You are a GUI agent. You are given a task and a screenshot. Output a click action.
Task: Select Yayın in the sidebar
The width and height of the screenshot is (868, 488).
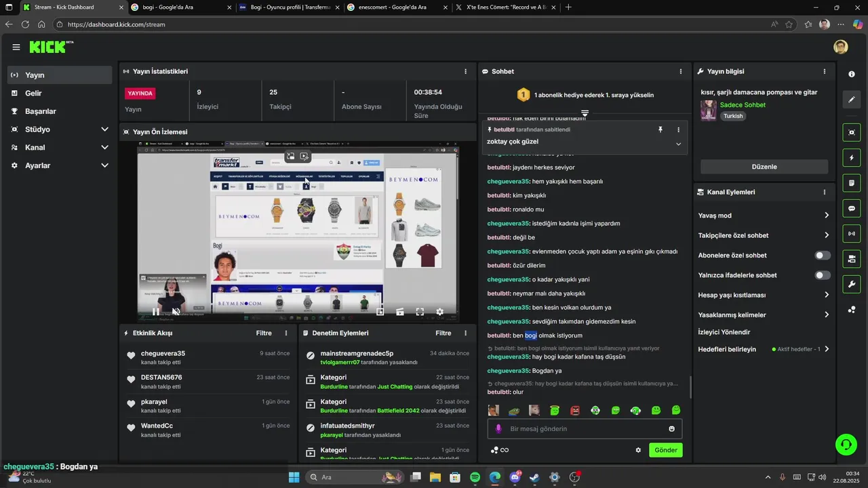click(x=60, y=75)
